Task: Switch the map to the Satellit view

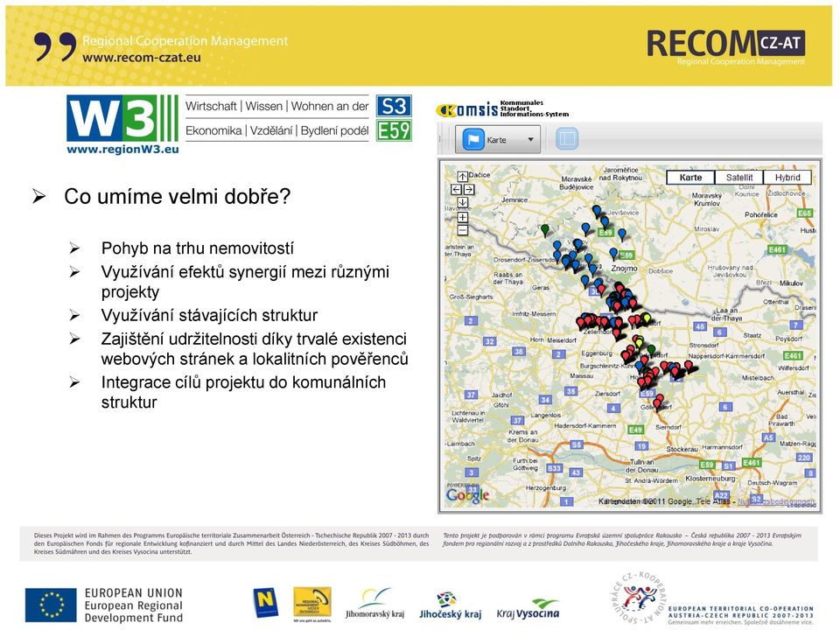Action: tap(739, 178)
